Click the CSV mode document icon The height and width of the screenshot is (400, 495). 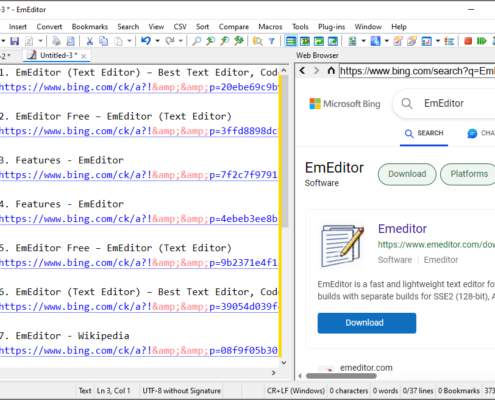pos(352,41)
